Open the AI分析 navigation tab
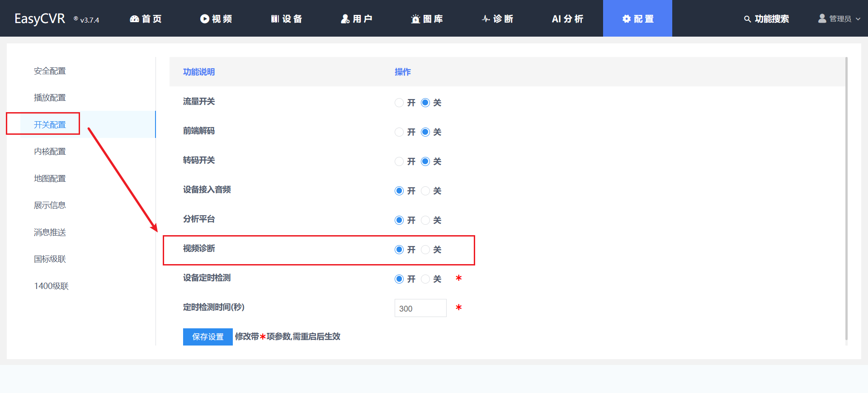The height and width of the screenshot is (393, 868). (x=567, y=19)
